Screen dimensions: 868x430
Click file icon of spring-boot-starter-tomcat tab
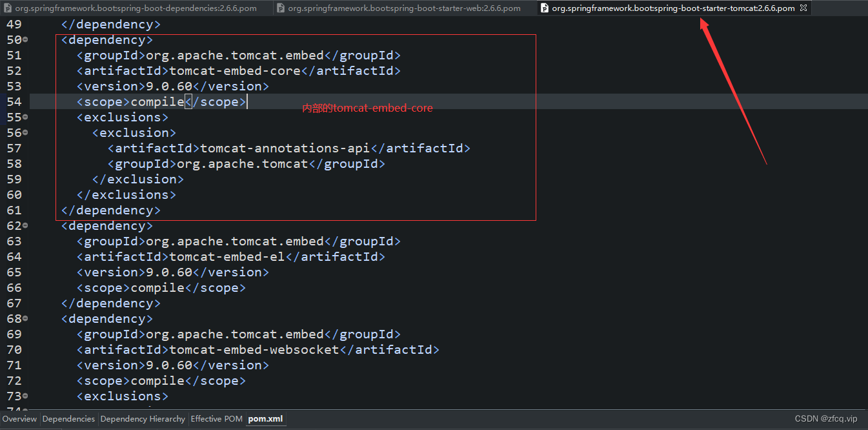pos(545,8)
